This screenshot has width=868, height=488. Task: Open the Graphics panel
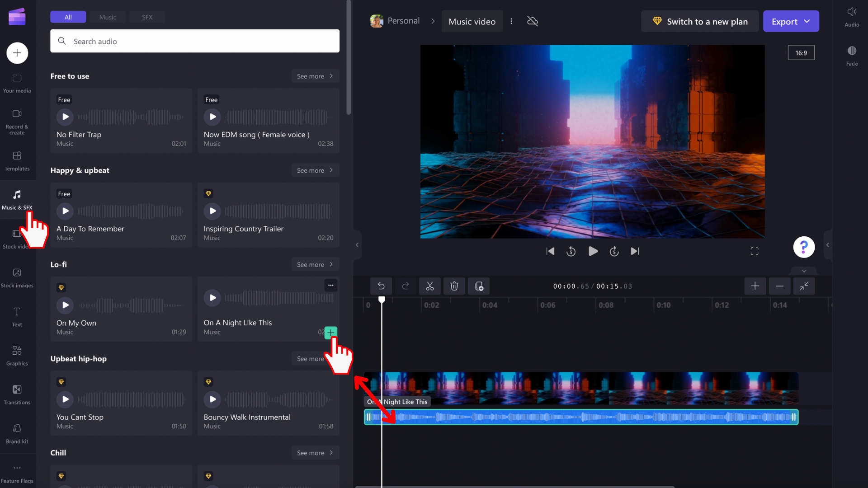17,356
